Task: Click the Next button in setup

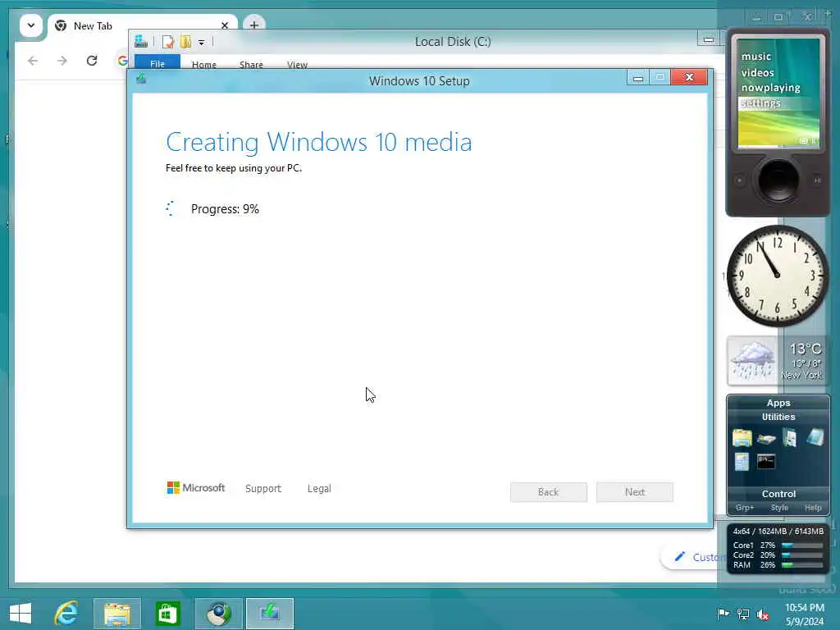Action: pyautogui.click(x=635, y=492)
